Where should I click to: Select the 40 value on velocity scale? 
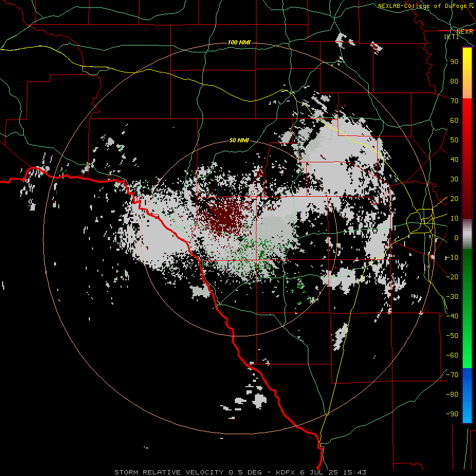pos(454,159)
